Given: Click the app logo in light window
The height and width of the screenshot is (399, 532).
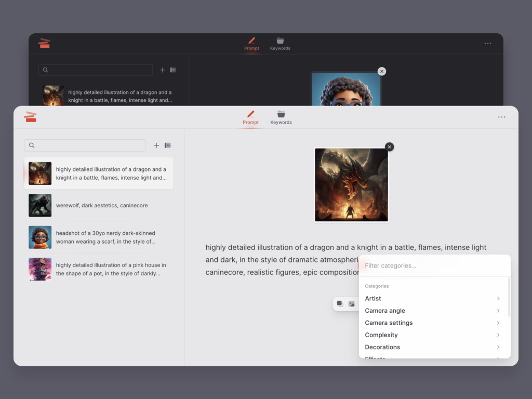Looking at the screenshot, I should point(30,117).
